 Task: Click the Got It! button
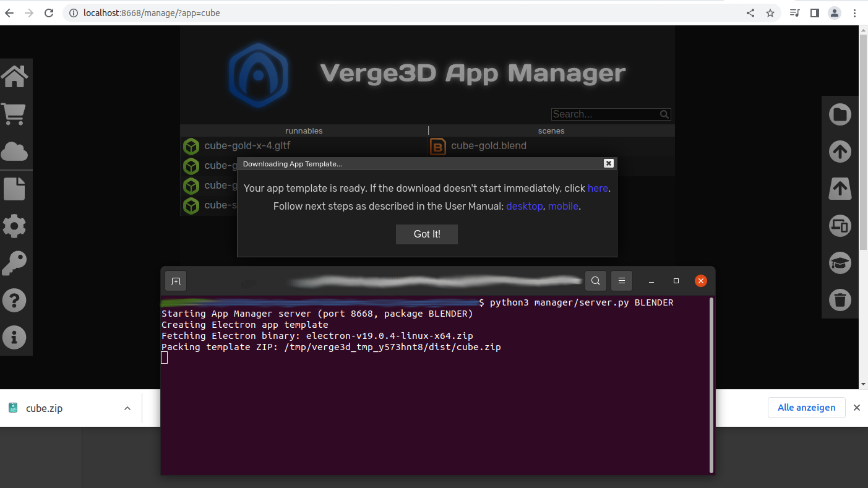pyautogui.click(x=427, y=234)
